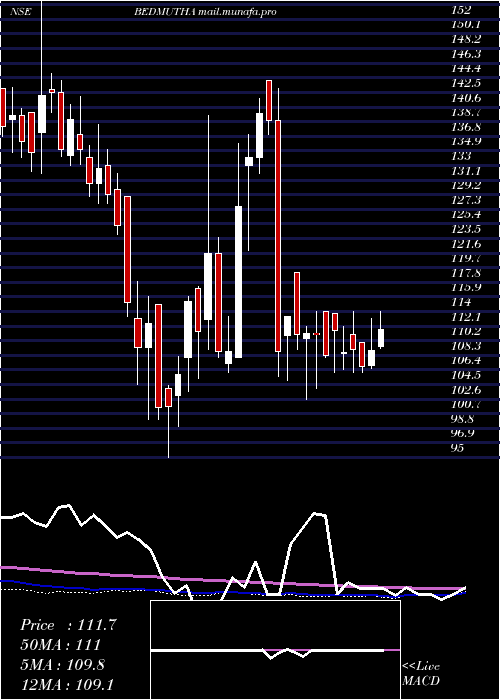Click the BEDMUTHA mail.munafa.pro chart title
This screenshot has height=700, width=500.
(x=205, y=12)
